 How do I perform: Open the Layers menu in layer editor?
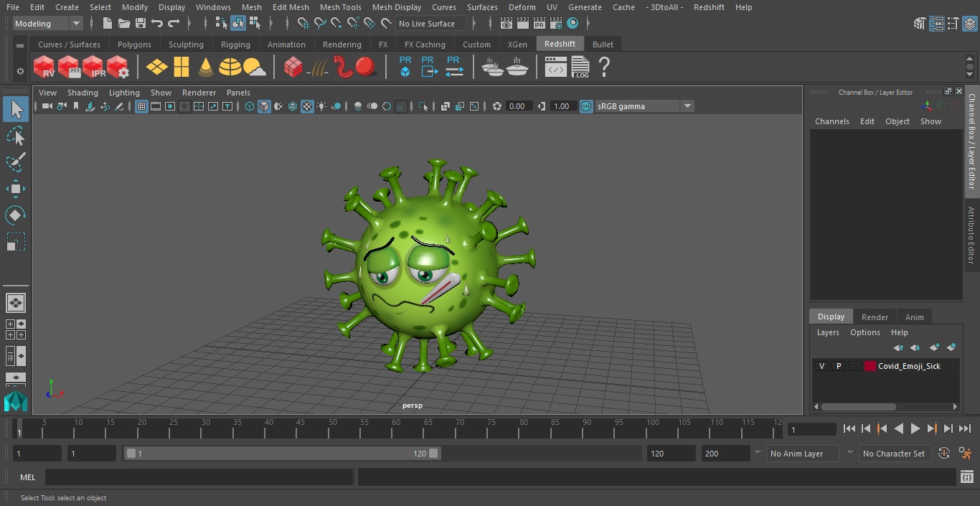(x=828, y=332)
